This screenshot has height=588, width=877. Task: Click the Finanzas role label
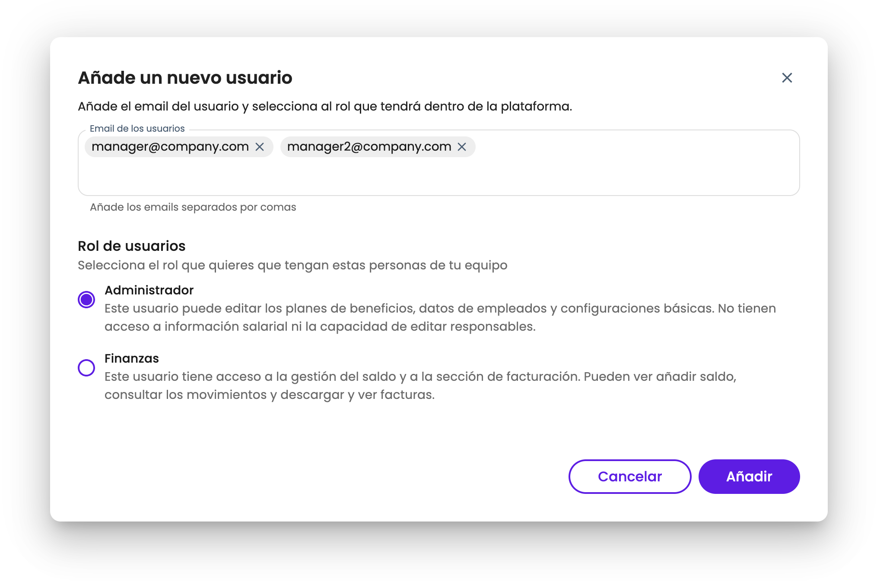[132, 358]
